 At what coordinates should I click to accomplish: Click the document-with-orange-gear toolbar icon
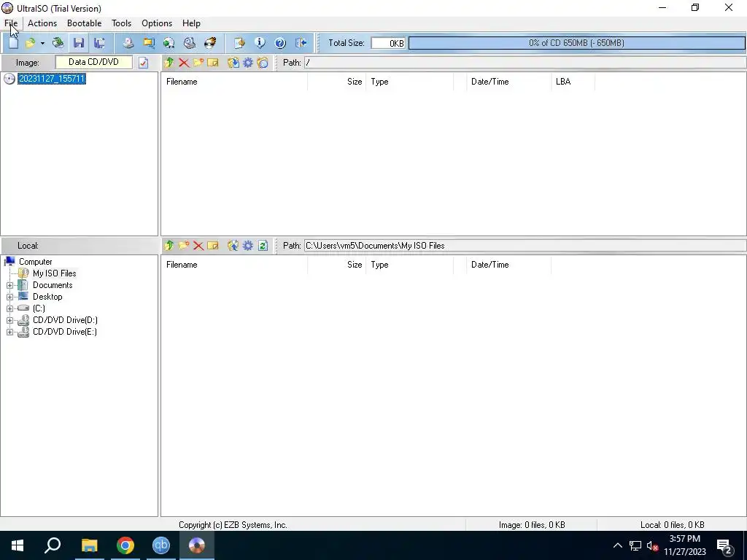coord(239,43)
